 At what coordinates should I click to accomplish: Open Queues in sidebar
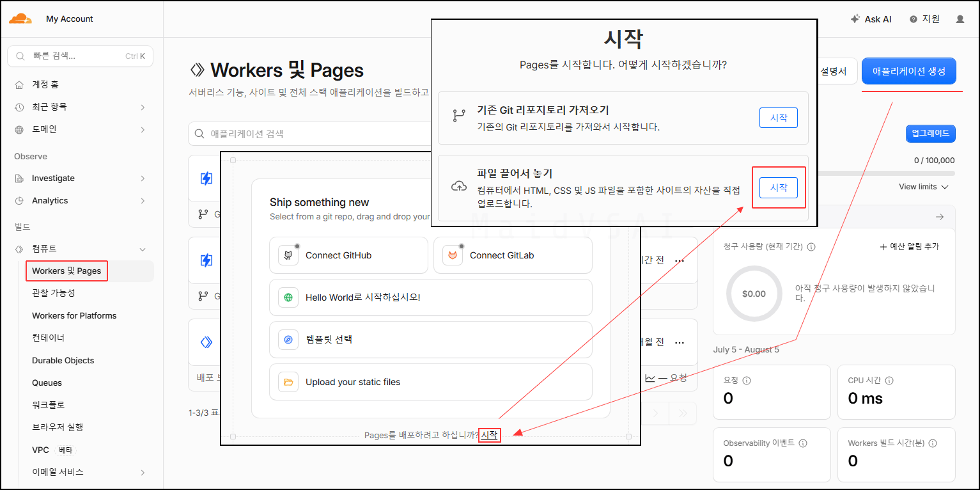pyautogui.click(x=47, y=383)
